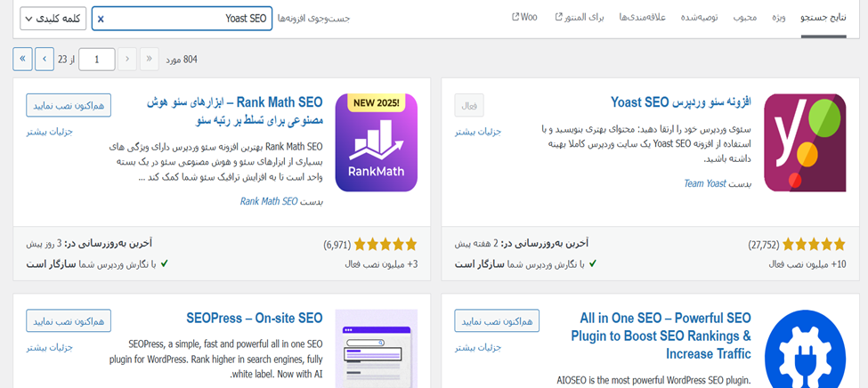This screenshot has height=388, width=868.
Task: Click Rank Math five-star rating
Action: 385,244
